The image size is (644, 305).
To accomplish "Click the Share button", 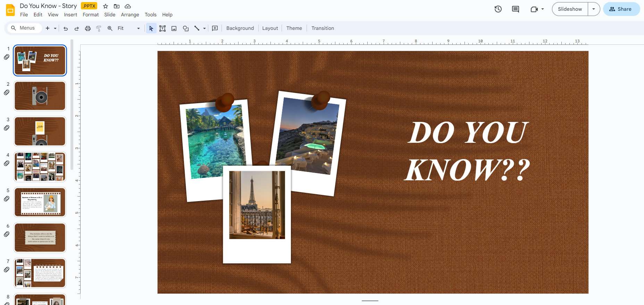I will 621,9.
